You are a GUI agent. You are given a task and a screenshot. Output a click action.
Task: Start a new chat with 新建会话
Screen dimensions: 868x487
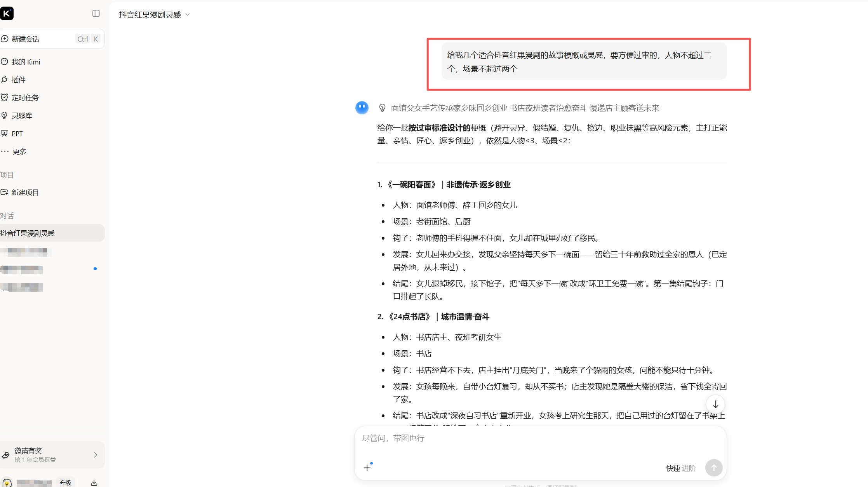coord(52,39)
